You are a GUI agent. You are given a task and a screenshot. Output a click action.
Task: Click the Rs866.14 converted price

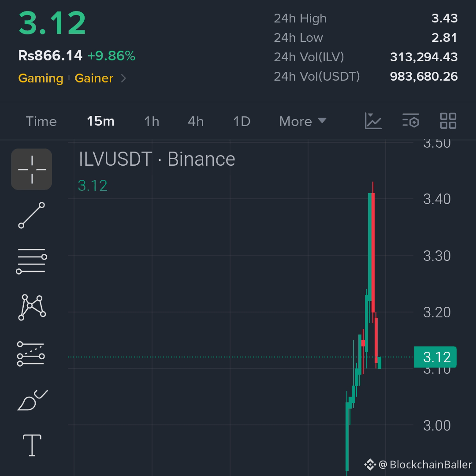pos(50,56)
